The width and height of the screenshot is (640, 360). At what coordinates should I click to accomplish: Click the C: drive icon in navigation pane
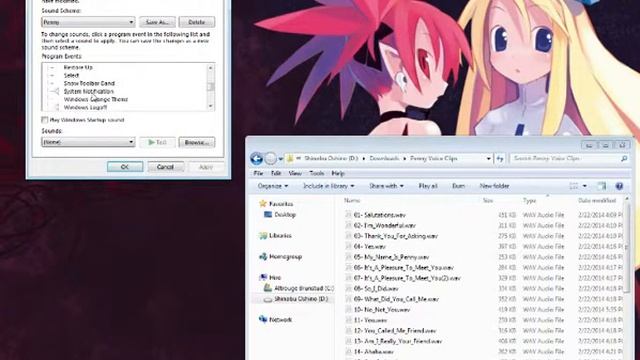(268, 288)
